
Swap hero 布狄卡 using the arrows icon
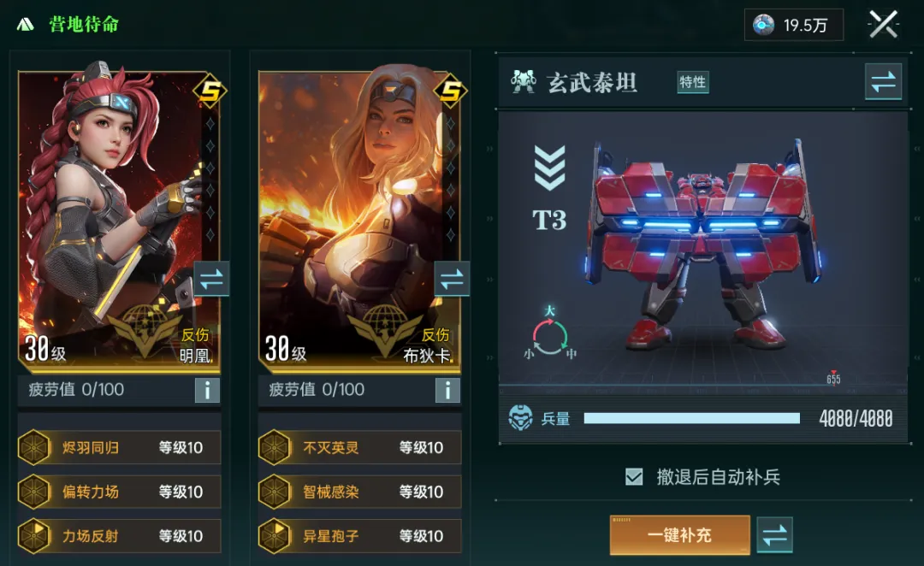pyautogui.click(x=452, y=280)
